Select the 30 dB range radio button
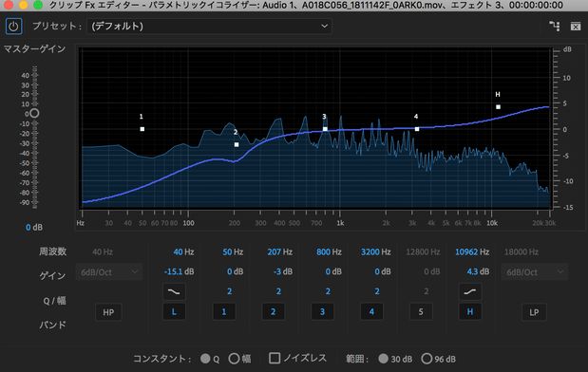This screenshot has height=372, width=588. coord(383,359)
